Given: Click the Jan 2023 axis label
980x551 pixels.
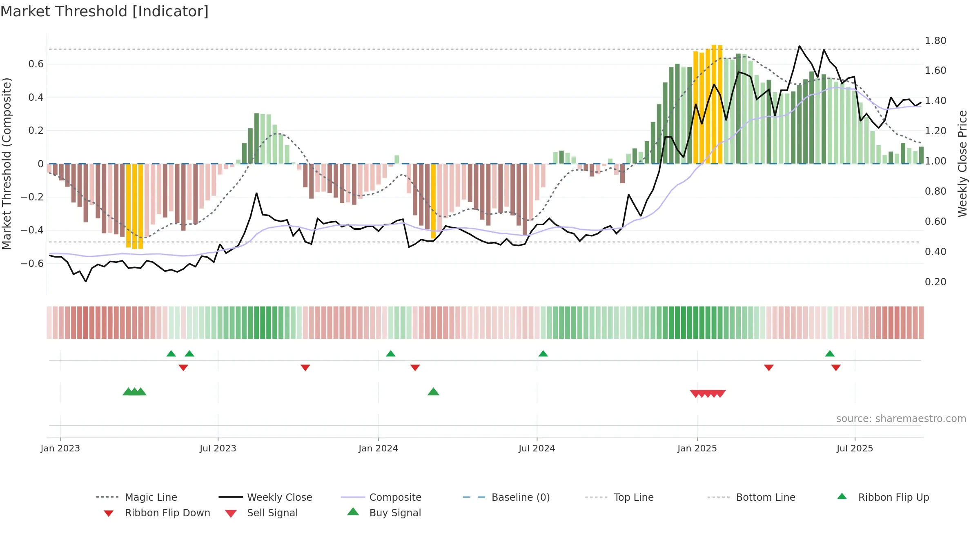Looking at the screenshot, I should pos(60,448).
